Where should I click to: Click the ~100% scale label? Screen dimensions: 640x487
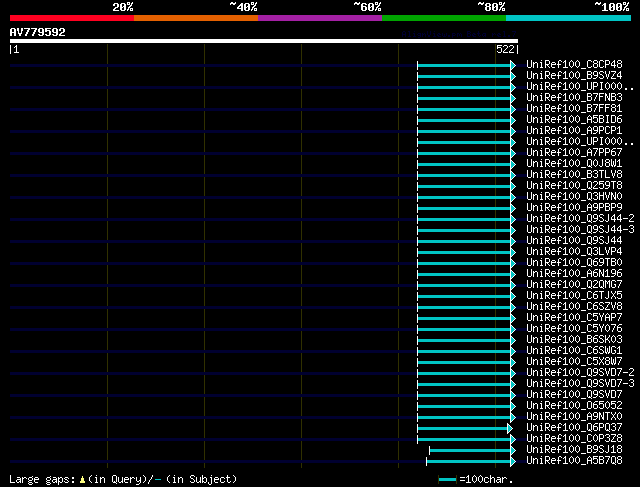pos(611,7)
